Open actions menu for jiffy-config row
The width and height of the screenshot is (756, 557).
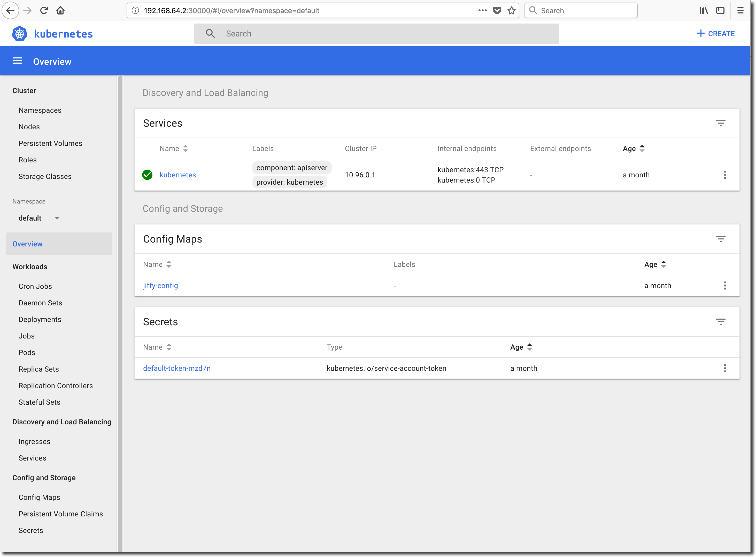[x=725, y=285]
